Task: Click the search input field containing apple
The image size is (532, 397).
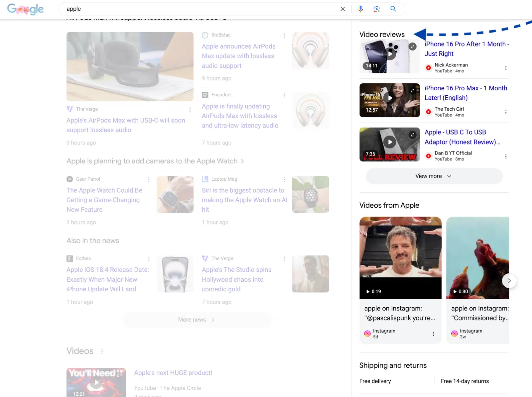Action: (199, 9)
